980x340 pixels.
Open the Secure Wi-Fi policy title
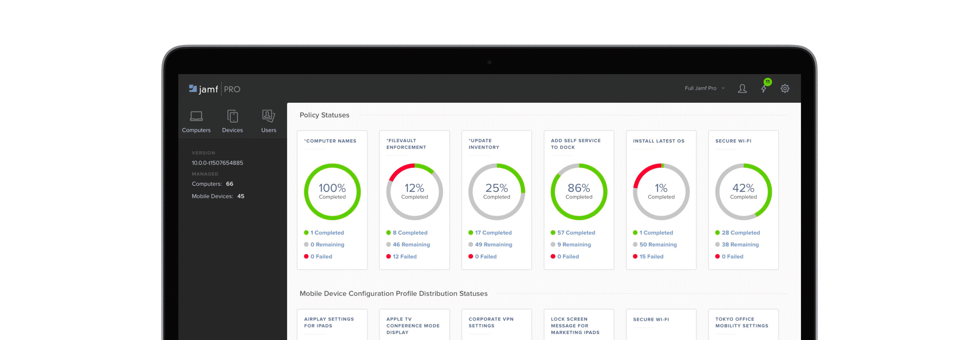tap(733, 141)
